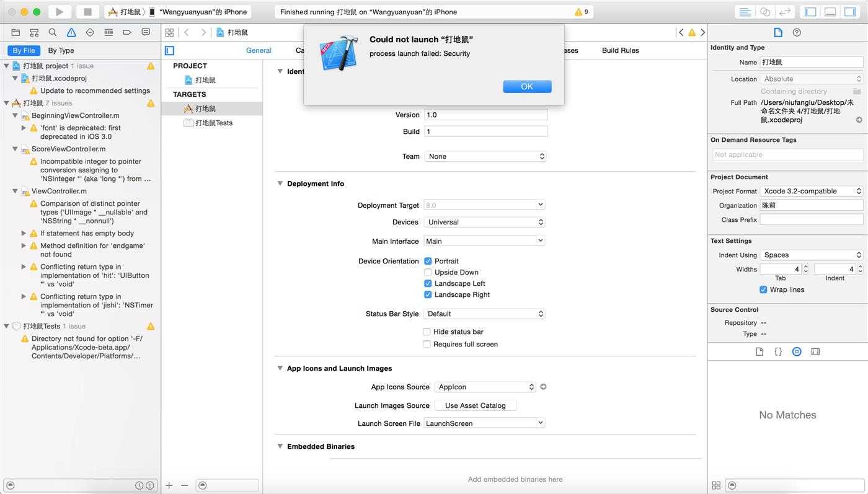868x494 pixels.
Task: Show the File inspector
Action: [778, 32]
